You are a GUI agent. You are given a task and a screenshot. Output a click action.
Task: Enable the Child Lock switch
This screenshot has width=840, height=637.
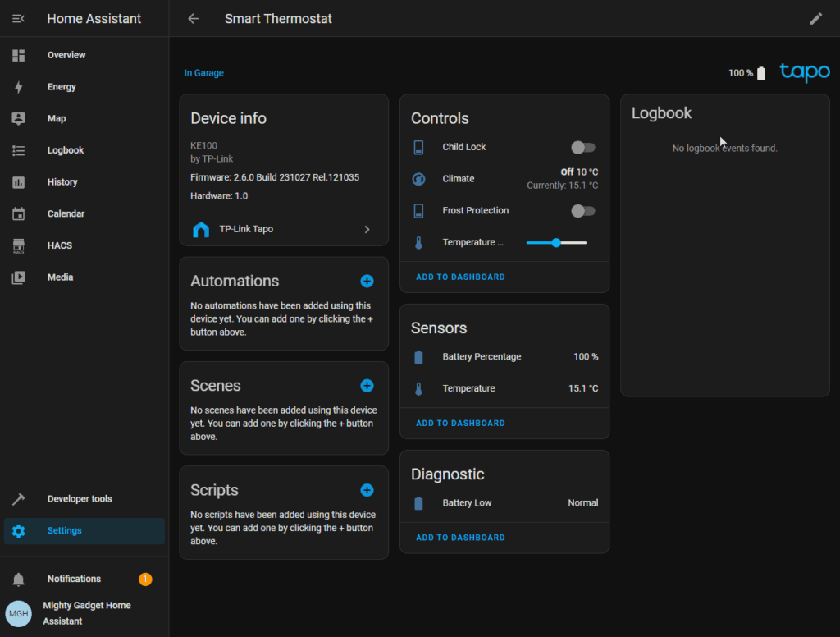point(582,148)
